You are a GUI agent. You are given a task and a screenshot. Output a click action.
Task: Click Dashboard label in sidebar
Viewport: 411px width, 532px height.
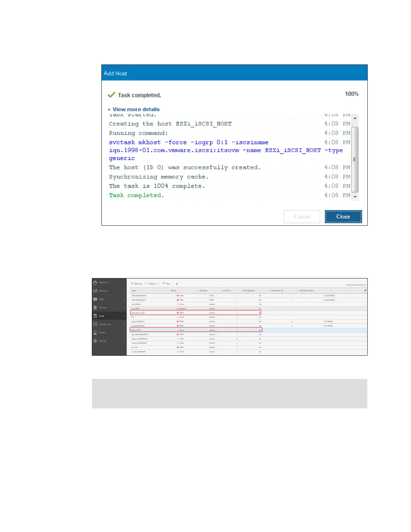104,283
